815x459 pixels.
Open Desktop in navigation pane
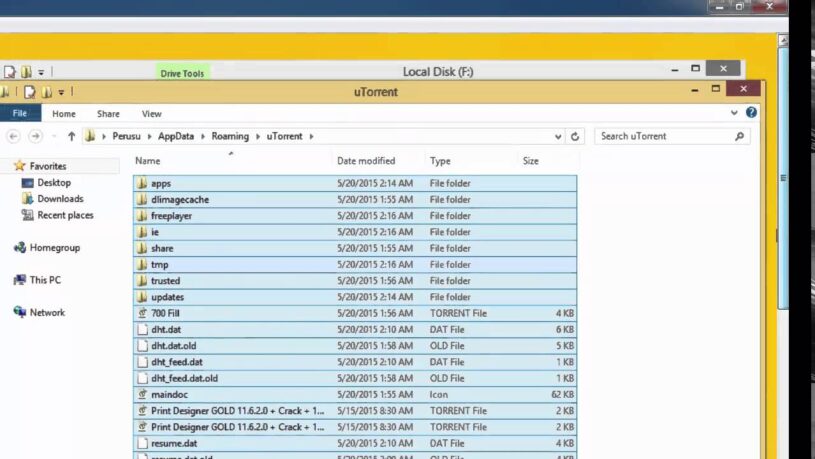[54, 183]
